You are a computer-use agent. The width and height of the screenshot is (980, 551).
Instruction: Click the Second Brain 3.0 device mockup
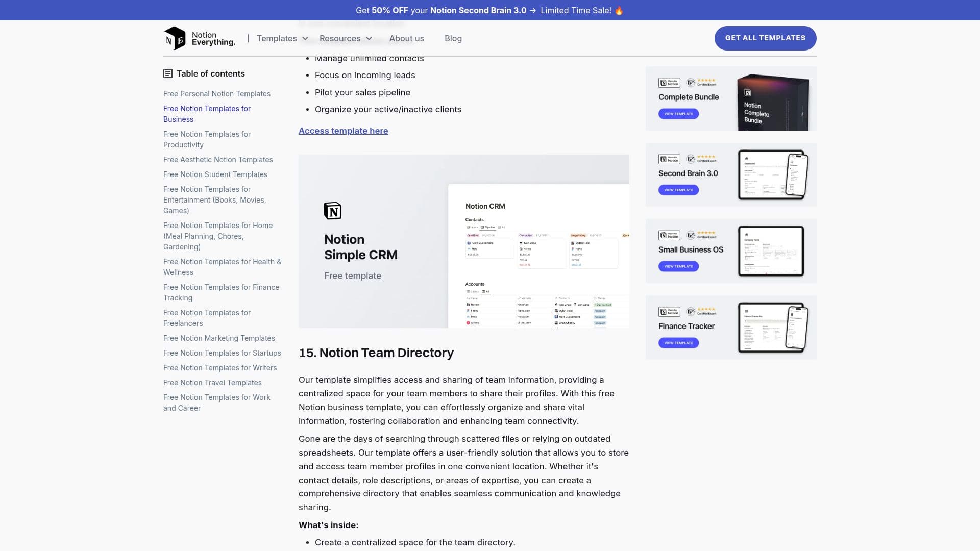click(x=773, y=174)
